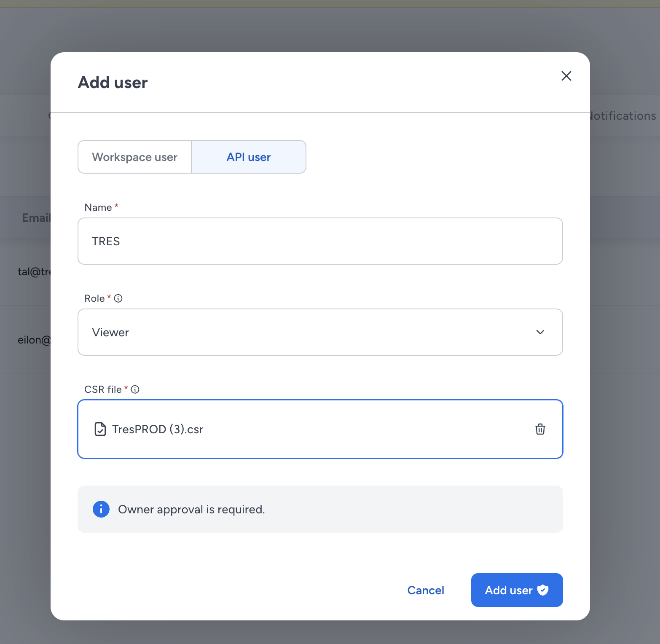Close the Add user dialog
The image size is (660, 644).
(x=566, y=76)
